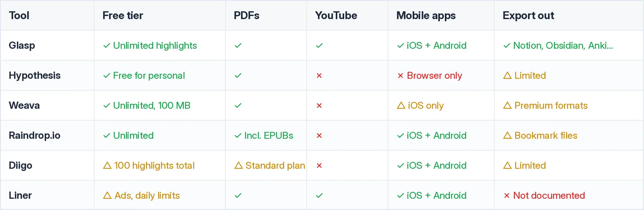
Task: Click the 'Raindrop.io' tool name
Action: [35, 136]
